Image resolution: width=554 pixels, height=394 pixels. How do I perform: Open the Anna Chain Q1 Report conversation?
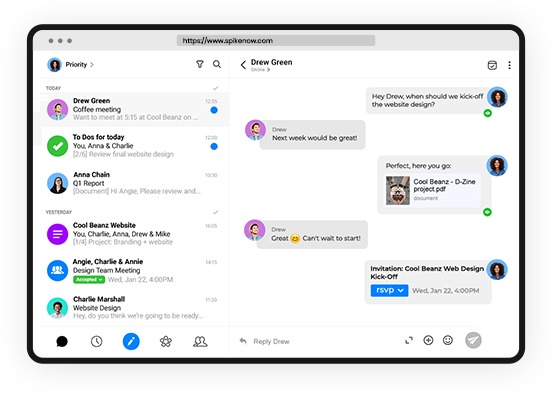point(135,183)
